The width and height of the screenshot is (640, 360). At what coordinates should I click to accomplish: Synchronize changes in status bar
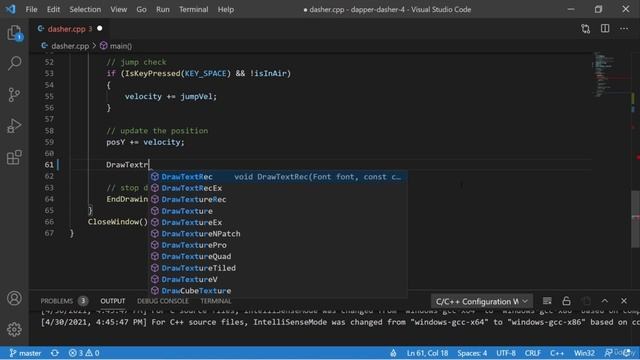pyautogui.click(x=55, y=353)
